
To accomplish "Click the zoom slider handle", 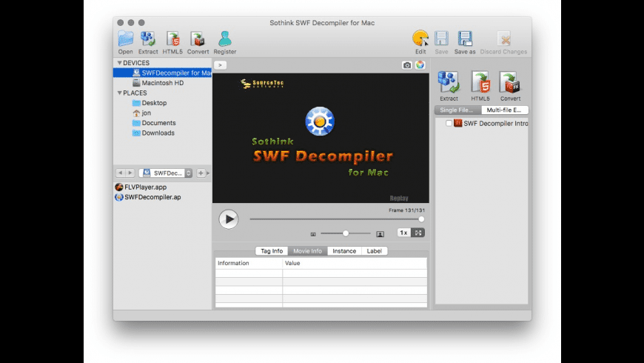I will click(346, 233).
